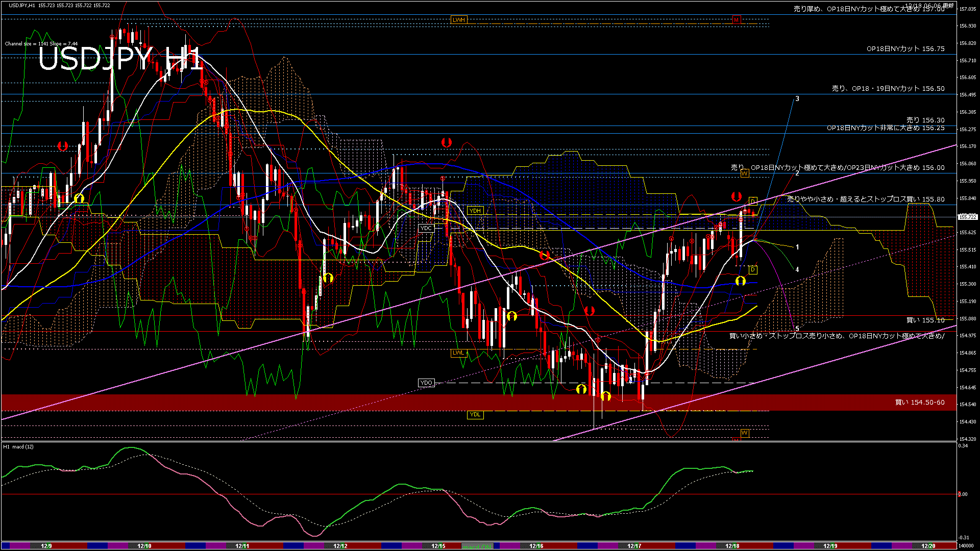Click the orange LVVL last-week-low label

[458, 353]
